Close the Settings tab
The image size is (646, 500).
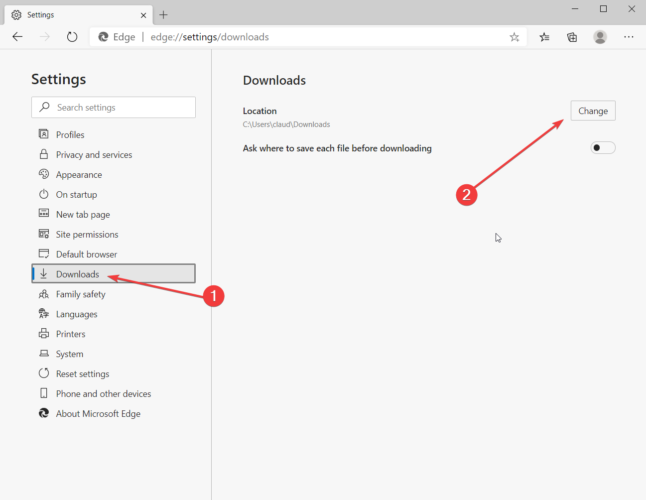[x=143, y=15]
